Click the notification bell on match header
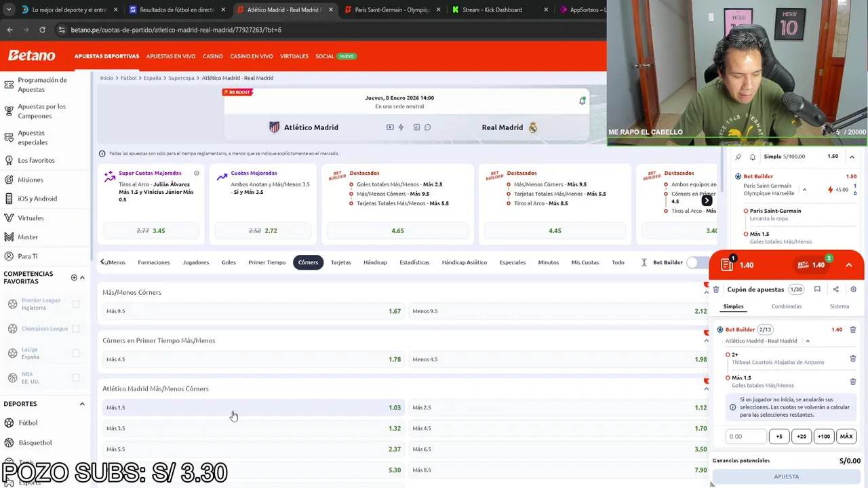 click(582, 100)
